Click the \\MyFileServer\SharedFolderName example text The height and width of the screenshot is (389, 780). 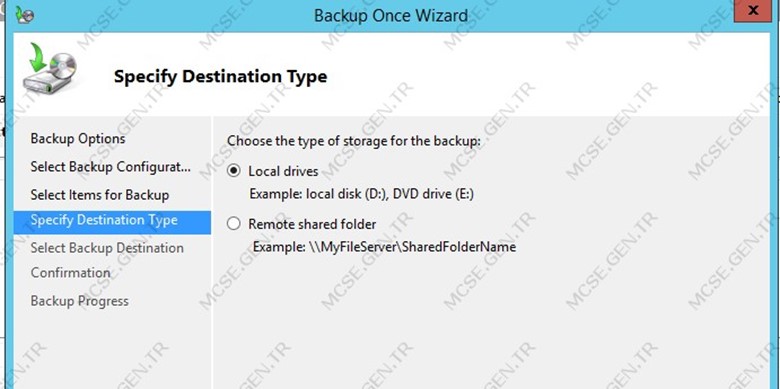point(411,247)
